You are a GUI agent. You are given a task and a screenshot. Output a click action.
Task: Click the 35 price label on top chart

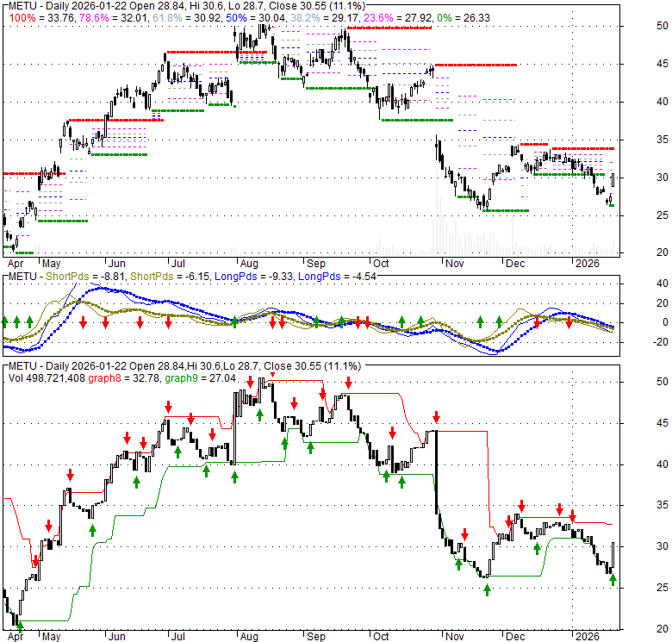663,140
